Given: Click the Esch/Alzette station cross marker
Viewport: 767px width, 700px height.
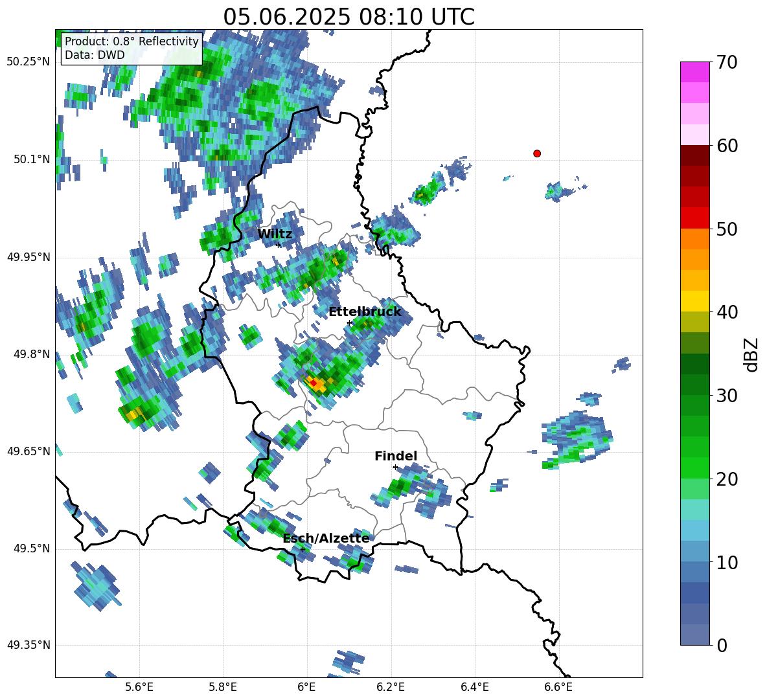Looking at the screenshot, I should tap(303, 549).
